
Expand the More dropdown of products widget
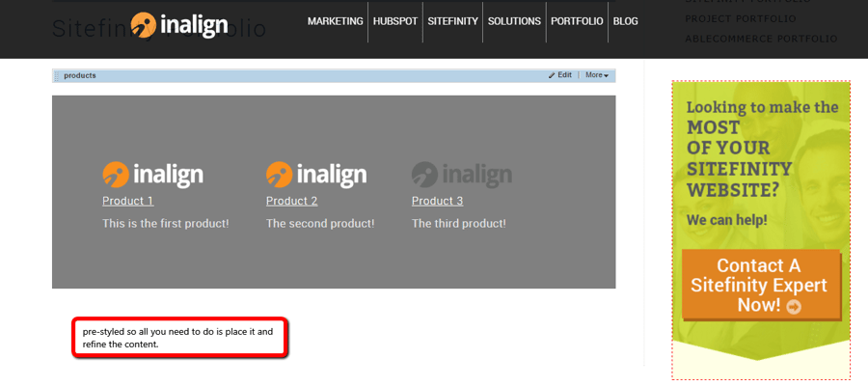(597, 75)
